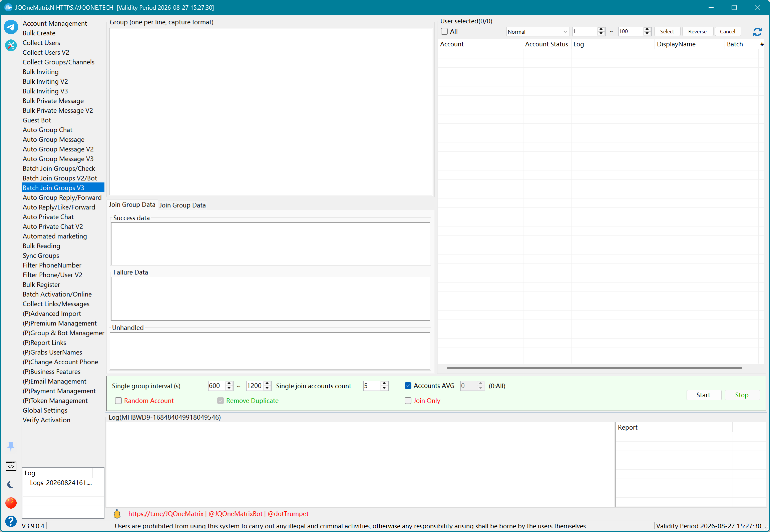Check the All accounts checkbox

tap(444, 31)
